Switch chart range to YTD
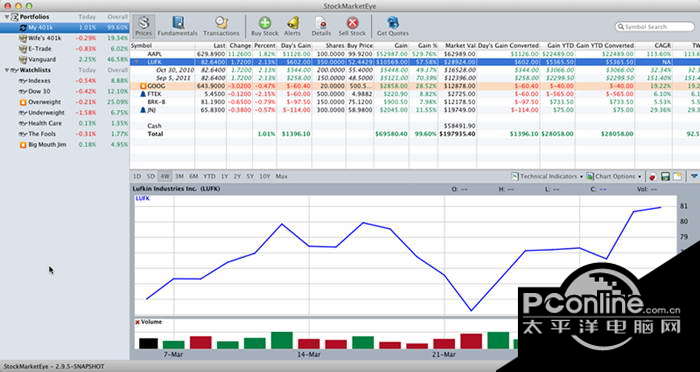Viewport: 700px width, 372px height. tap(209, 176)
